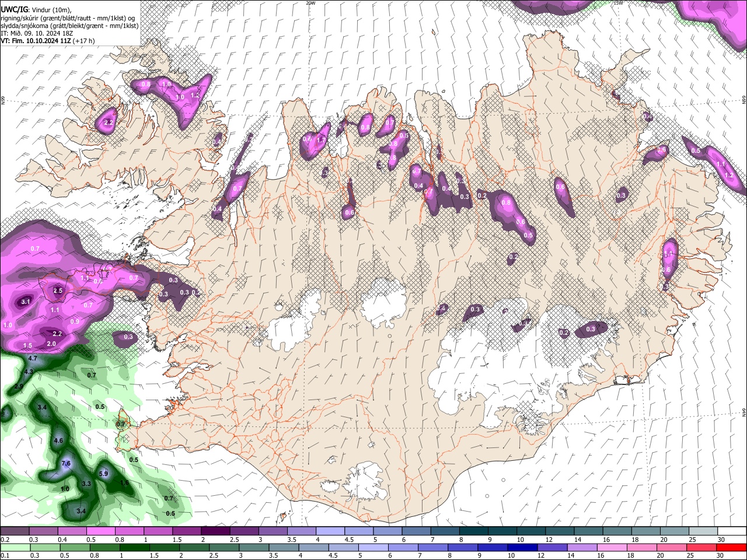
Task: Pick the pale grey 25–30 snow legend swatch
Action: [x=704, y=531]
